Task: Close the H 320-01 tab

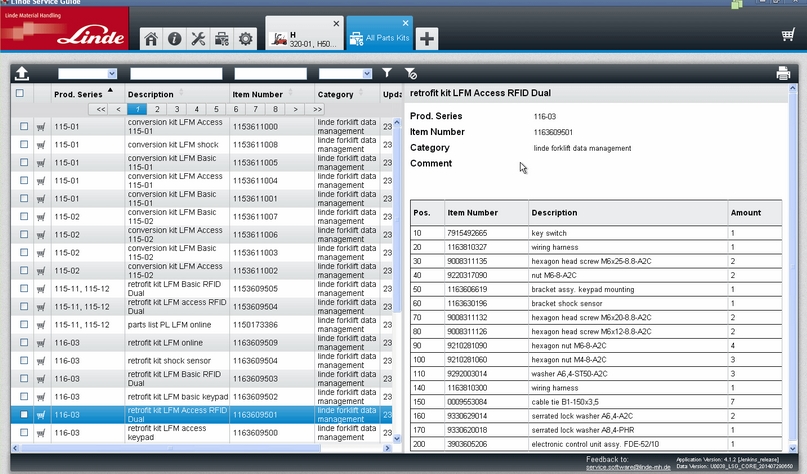Action: pyautogui.click(x=336, y=24)
